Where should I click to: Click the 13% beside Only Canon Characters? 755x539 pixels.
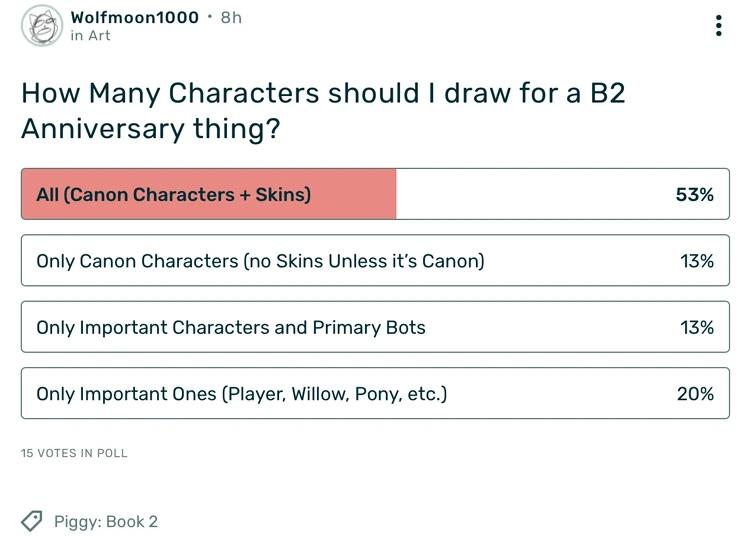click(x=696, y=261)
